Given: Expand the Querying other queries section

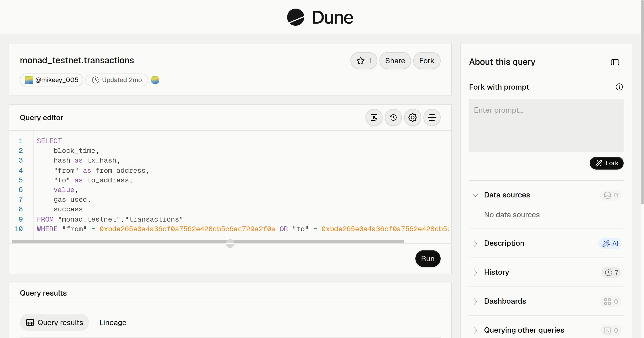Looking at the screenshot, I should [x=475, y=330].
